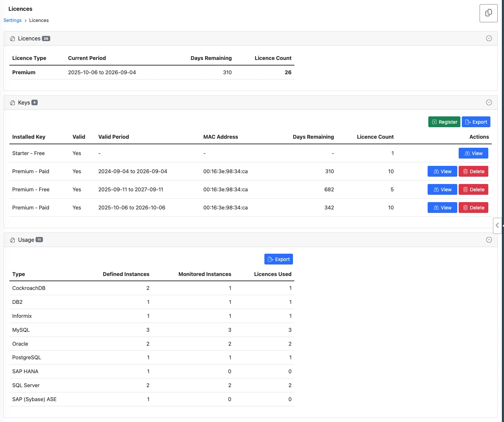Export the Usage table
Image resolution: width=504 pixels, height=422 pixels.
[x=279, y=259]
